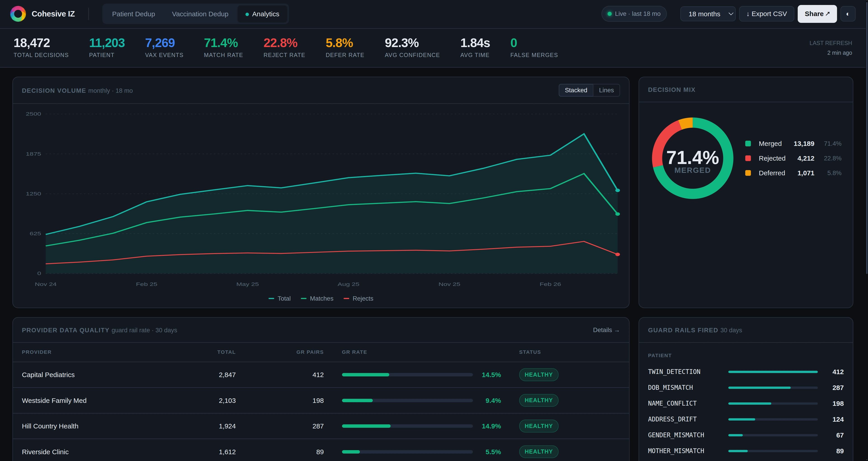Click the Cohesive IZ rainbow logo

pos(18,14)
